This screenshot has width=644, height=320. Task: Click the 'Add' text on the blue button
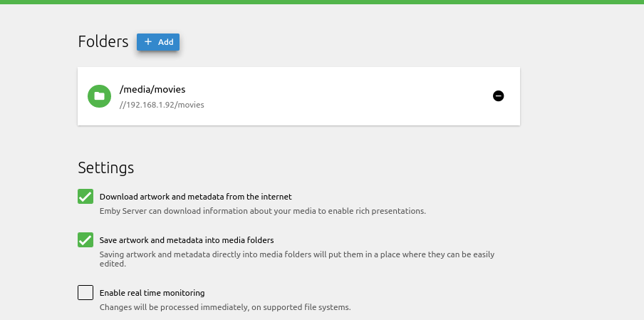166,42
